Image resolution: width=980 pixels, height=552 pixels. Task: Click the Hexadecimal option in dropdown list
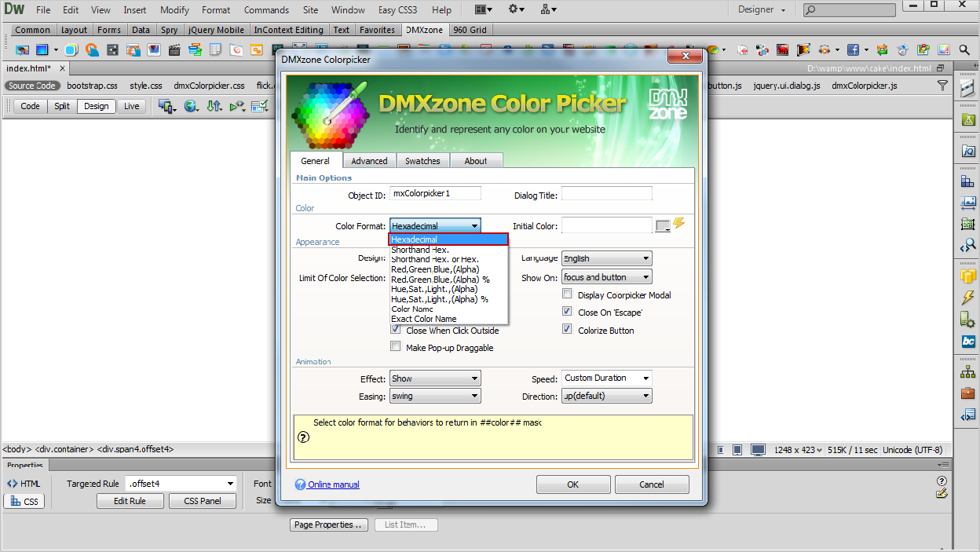(449, 239)
